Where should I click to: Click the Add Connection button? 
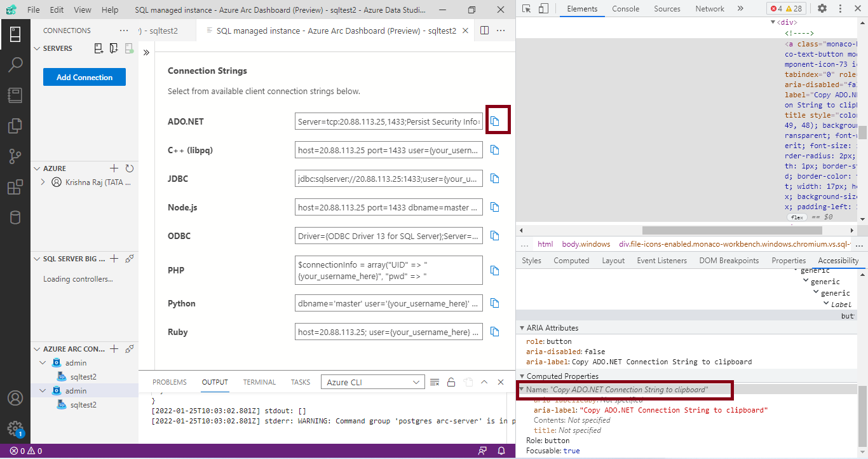(x=84, y=76)
